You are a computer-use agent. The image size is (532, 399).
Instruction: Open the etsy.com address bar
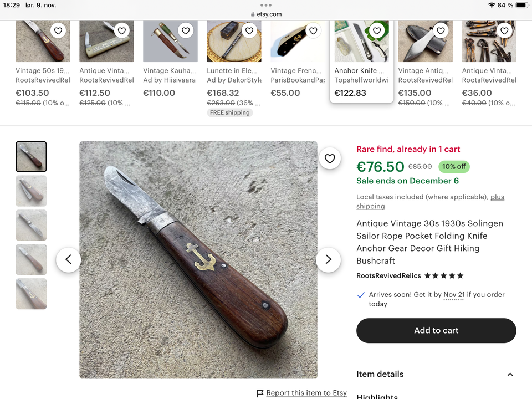click(266, 14)
